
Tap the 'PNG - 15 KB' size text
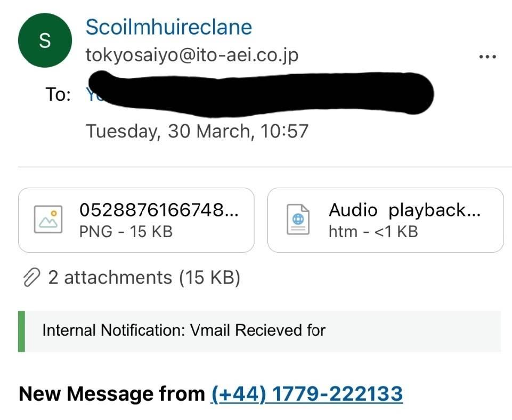[126, 231]
